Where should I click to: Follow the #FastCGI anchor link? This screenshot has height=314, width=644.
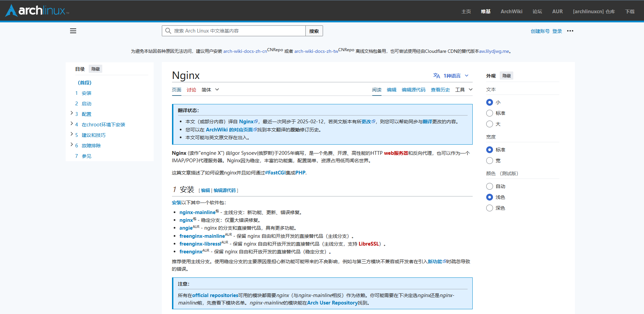(275, 173)
